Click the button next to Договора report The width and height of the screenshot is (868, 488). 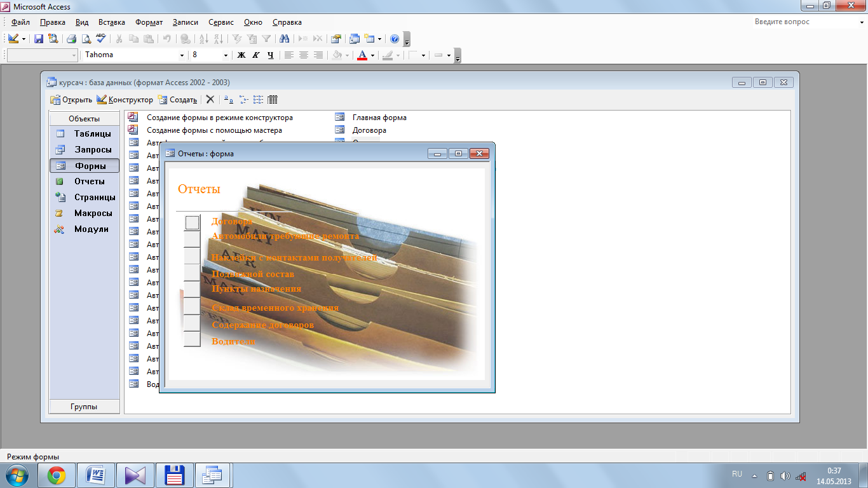point(193,222)
